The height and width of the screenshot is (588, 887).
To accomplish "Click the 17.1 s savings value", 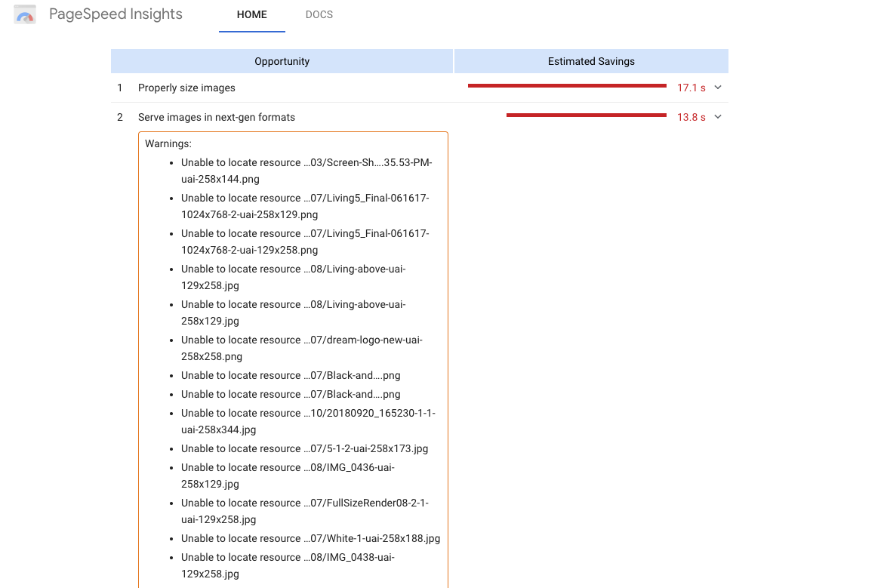I will [x=691, y=88].
